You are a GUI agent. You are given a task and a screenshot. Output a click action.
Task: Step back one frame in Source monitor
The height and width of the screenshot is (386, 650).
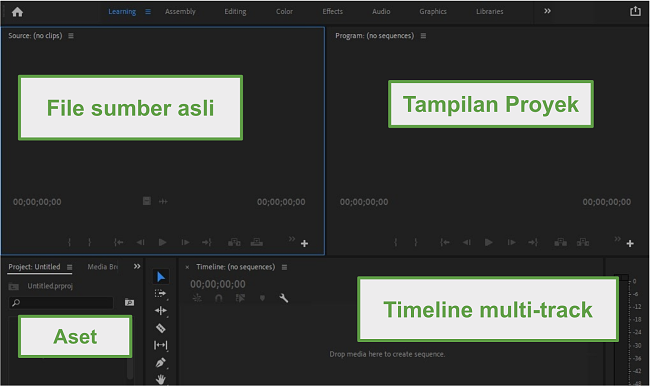click(x=141, y=242)
